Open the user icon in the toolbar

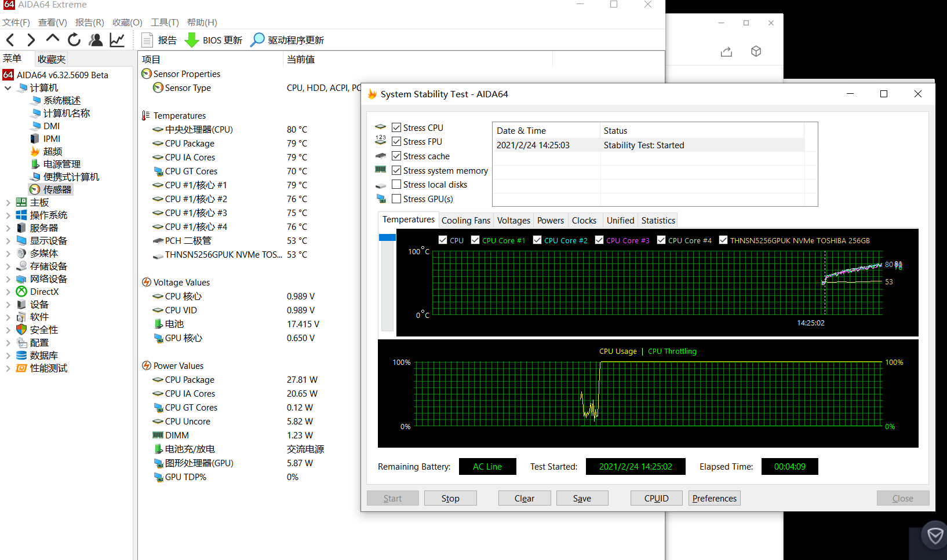click(96, 40)
